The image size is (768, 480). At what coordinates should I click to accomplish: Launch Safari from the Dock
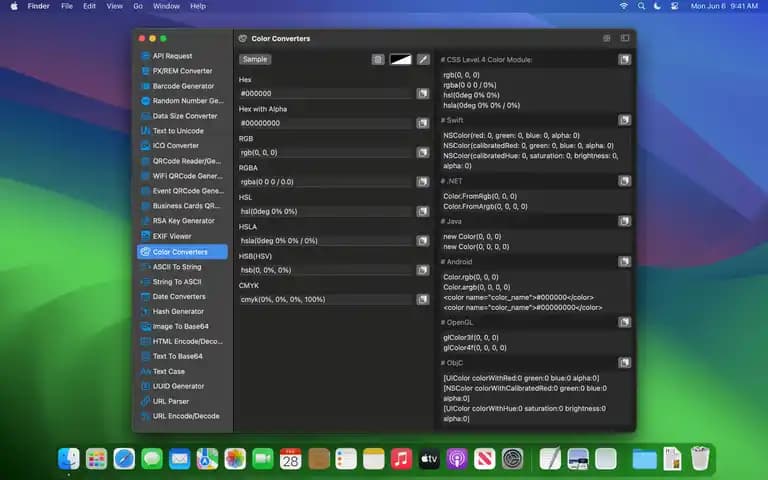(x=124, y=459)
